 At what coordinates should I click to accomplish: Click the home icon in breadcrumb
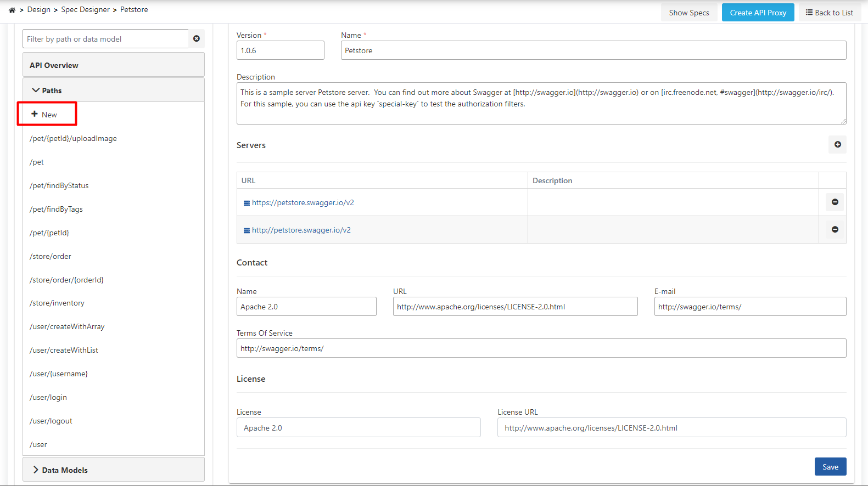click(12, 10)
